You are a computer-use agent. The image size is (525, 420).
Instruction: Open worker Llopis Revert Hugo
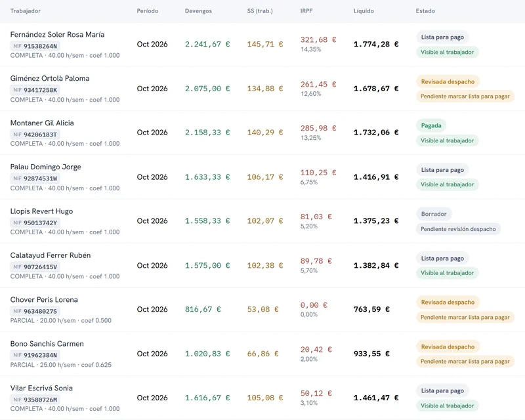tap(41, 211)
